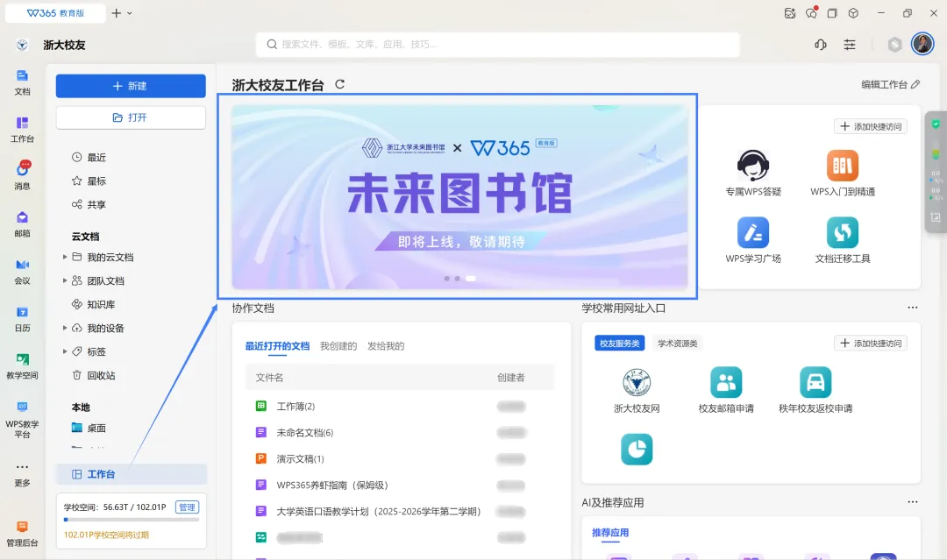
Task: Open the 学校常用网址入口 more options menu
Action: coord(912,308)
